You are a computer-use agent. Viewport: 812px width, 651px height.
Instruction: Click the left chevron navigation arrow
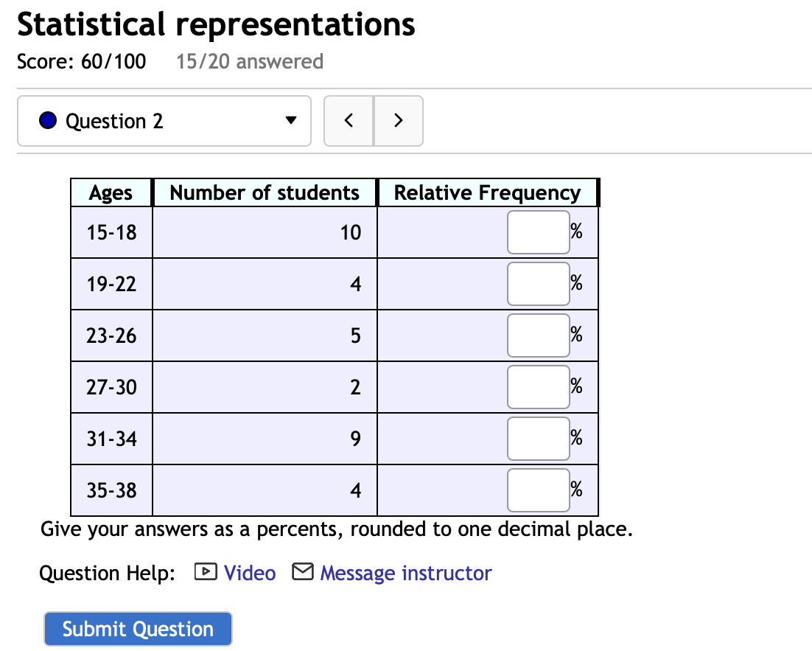[348, 120]
